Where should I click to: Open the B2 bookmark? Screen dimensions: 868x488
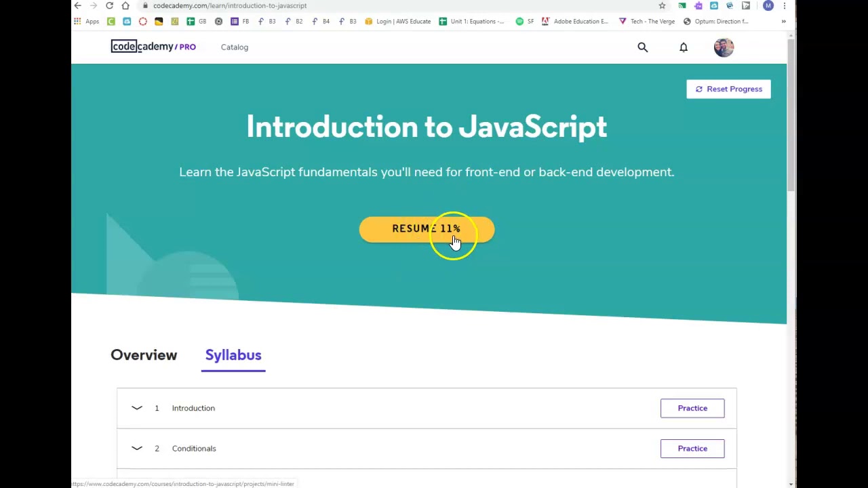[x=294, y=21]
